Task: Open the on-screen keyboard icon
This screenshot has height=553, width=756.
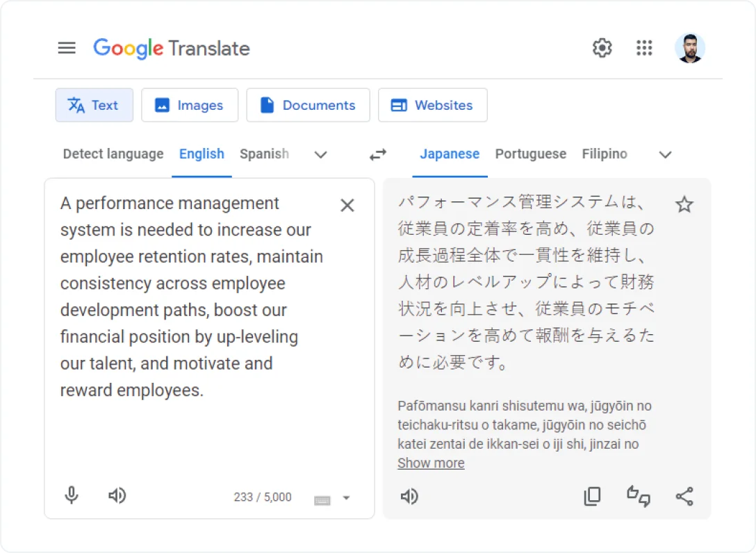Action: coord(322,497)
